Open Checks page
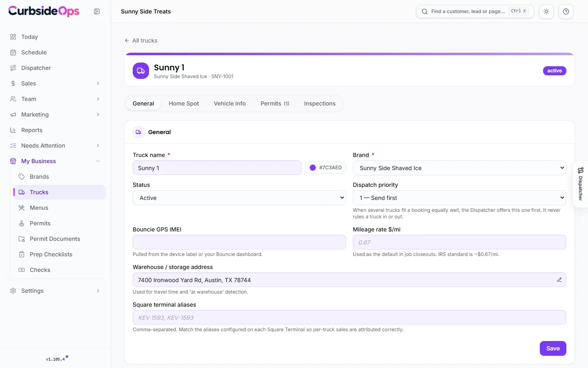This screenshot has width=588, height=368. tap(60, 270)
